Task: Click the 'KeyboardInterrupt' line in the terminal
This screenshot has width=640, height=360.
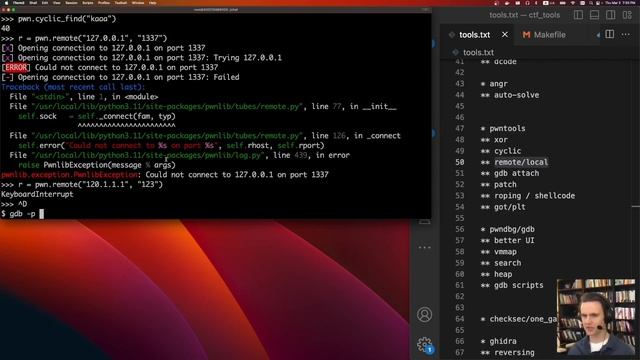Action: (37, 194)
